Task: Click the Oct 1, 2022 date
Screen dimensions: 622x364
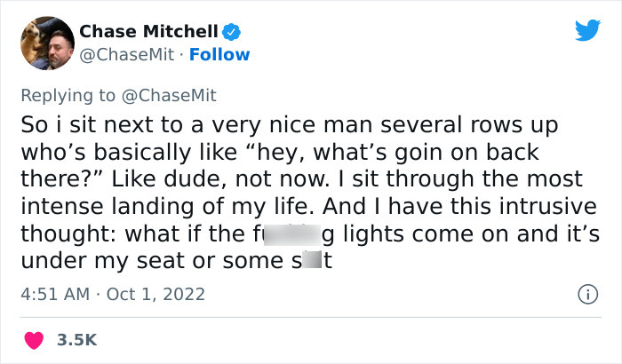Action: coord(155,294)
